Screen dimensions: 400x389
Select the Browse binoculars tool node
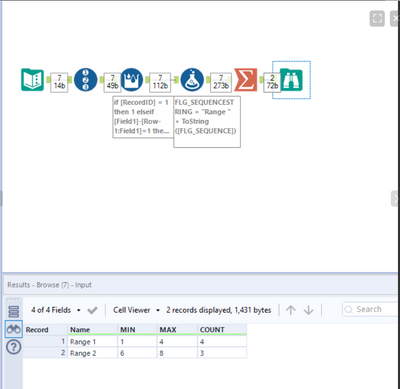point(291,80)
